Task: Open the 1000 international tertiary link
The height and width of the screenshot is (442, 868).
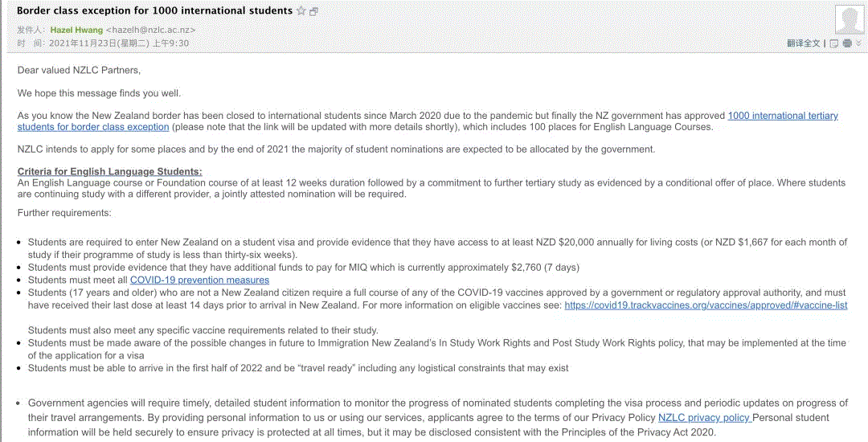Action: pos(782,116)
